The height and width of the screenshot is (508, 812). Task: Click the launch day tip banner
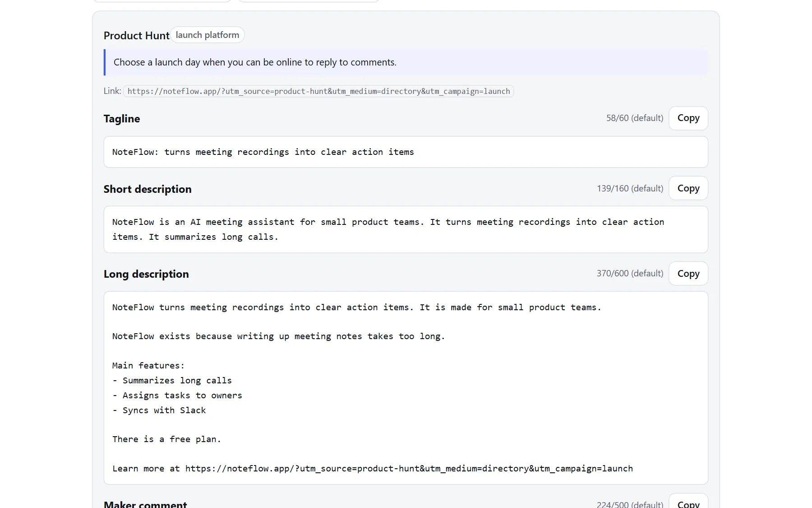(x=406, y=62)
